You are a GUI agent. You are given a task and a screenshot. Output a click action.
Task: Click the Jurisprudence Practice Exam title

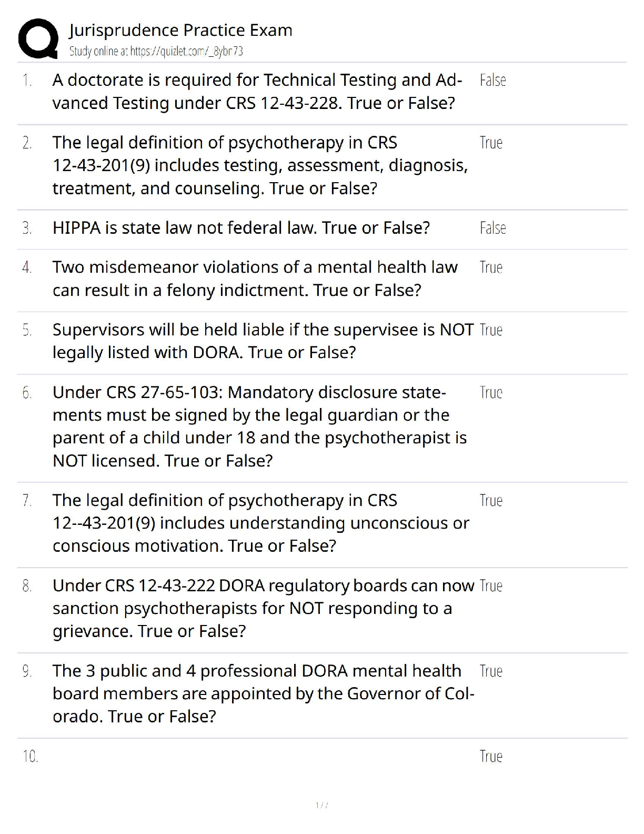tap(180, 30)
